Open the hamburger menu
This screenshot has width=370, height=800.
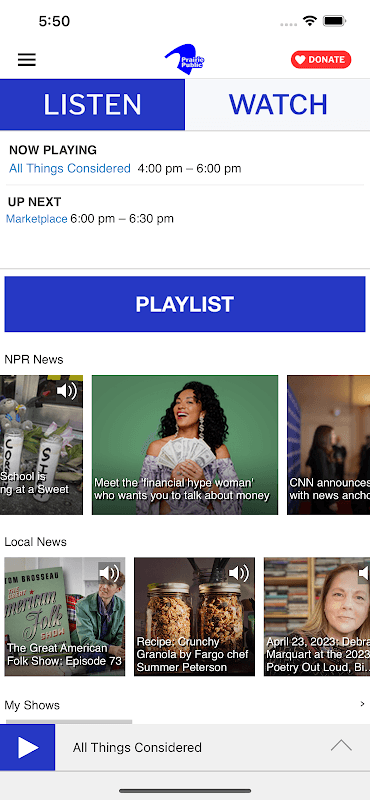[27, 60]
